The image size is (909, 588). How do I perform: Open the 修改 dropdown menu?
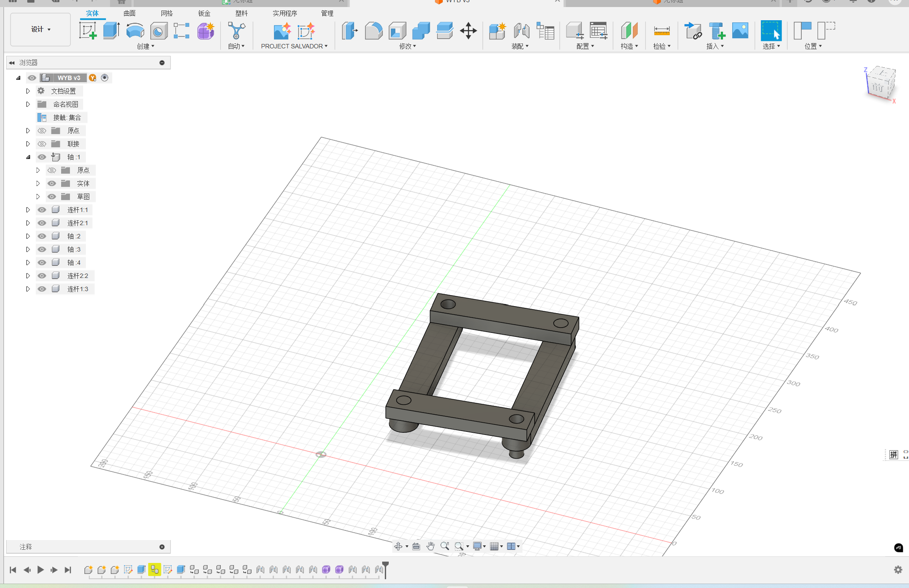click(x=408, y=46)
